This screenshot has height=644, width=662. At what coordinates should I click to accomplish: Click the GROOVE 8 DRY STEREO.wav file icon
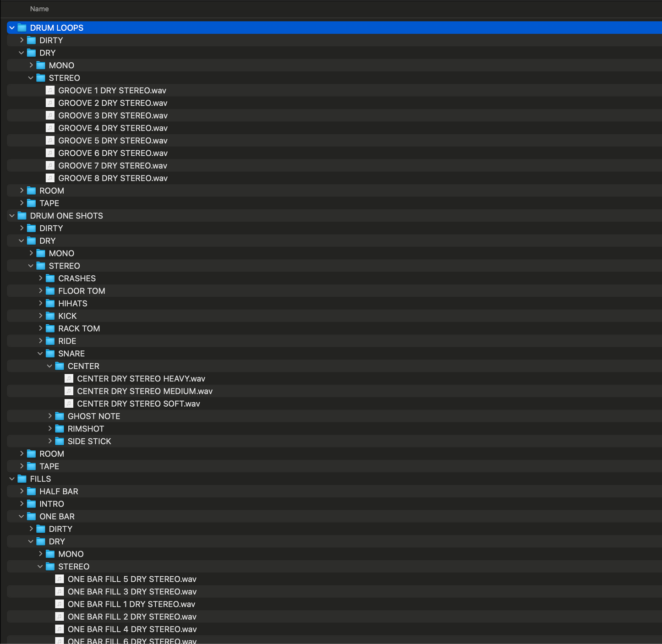pyautogui.click(x=50, y=178)
